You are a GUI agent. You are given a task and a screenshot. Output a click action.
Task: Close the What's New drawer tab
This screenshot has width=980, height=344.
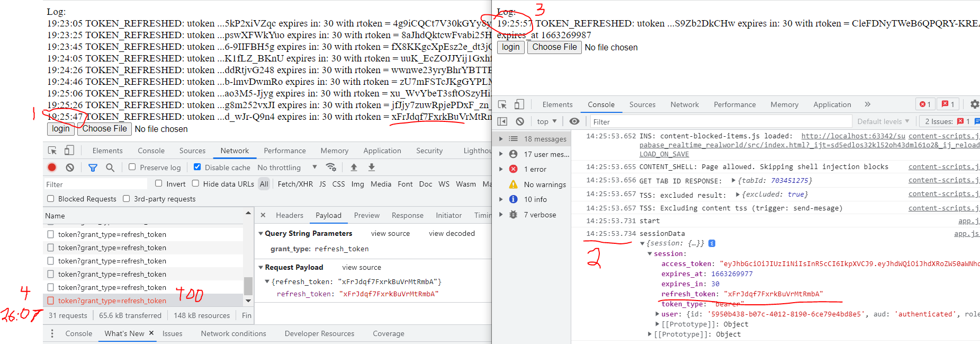(x=151, y=333)
